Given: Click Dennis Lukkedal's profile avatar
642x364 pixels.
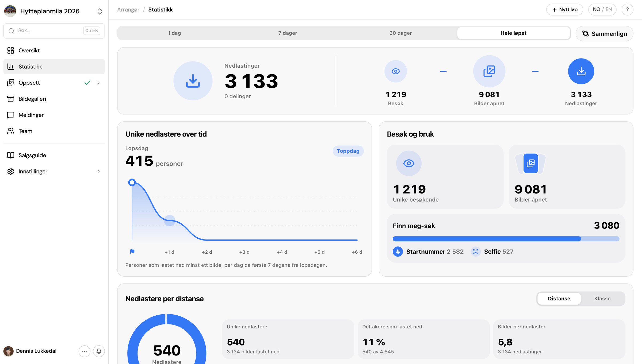Looking at the screenshot, I should tap(9, 351).
